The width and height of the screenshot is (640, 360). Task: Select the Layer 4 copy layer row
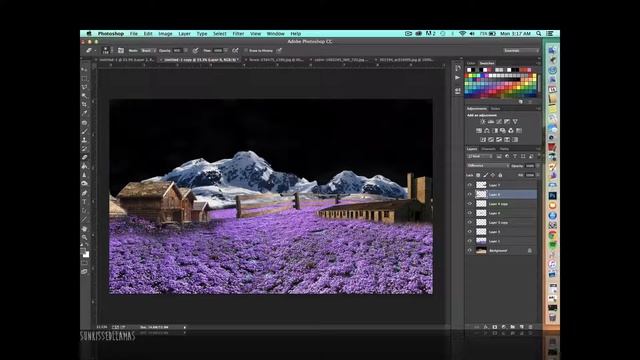[x=502, y=204]
